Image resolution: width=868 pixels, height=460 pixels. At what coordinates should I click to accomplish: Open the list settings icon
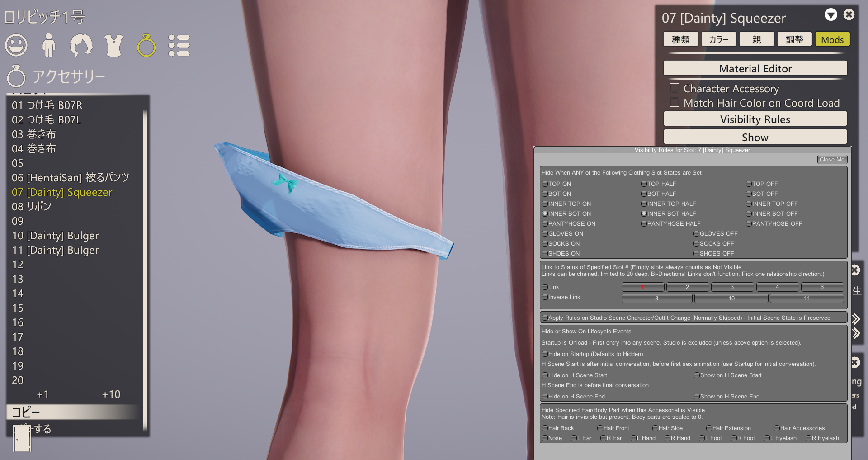tap(179, 46)
